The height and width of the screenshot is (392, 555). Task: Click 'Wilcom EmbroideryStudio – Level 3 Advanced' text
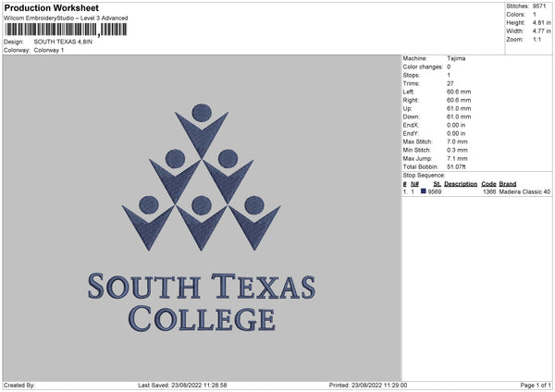(x=66, y=18)
